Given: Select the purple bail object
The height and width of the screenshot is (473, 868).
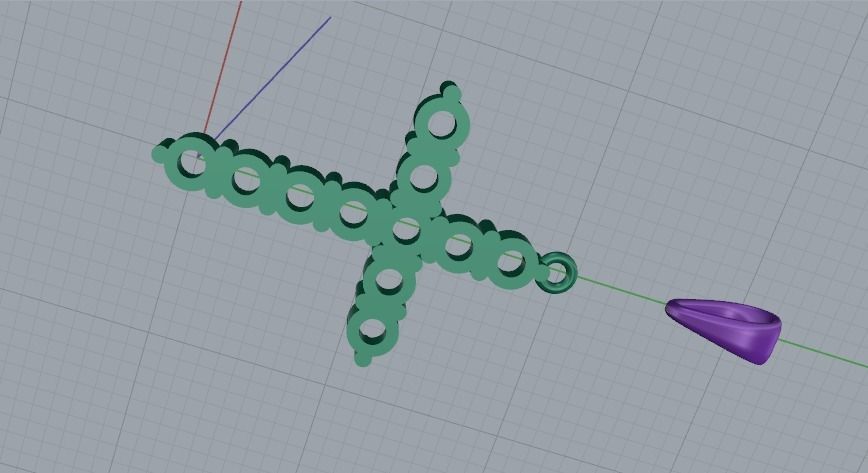Looking at the screenshot, I should coord(726,330).
